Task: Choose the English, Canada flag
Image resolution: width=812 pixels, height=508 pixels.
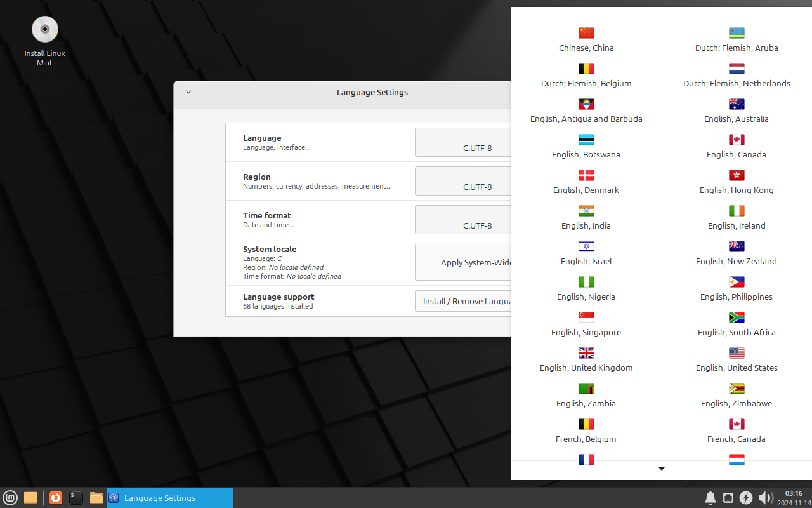Action: point(737,140)
